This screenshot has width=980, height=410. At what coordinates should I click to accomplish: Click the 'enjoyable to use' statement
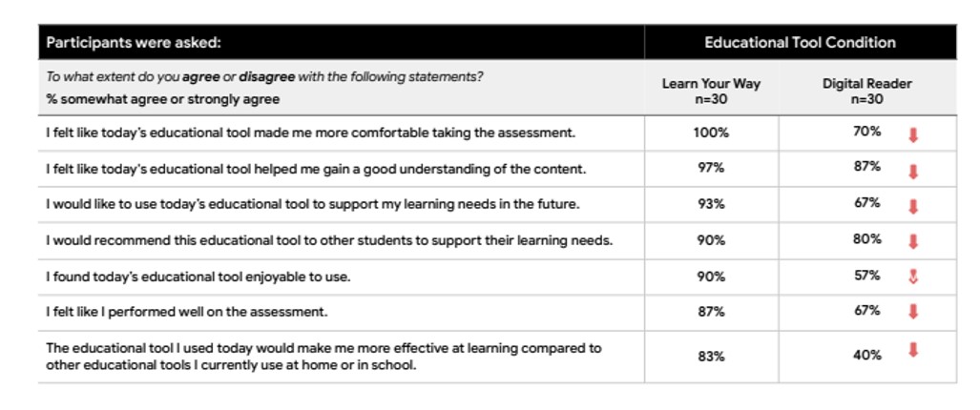tap(198, 277)
